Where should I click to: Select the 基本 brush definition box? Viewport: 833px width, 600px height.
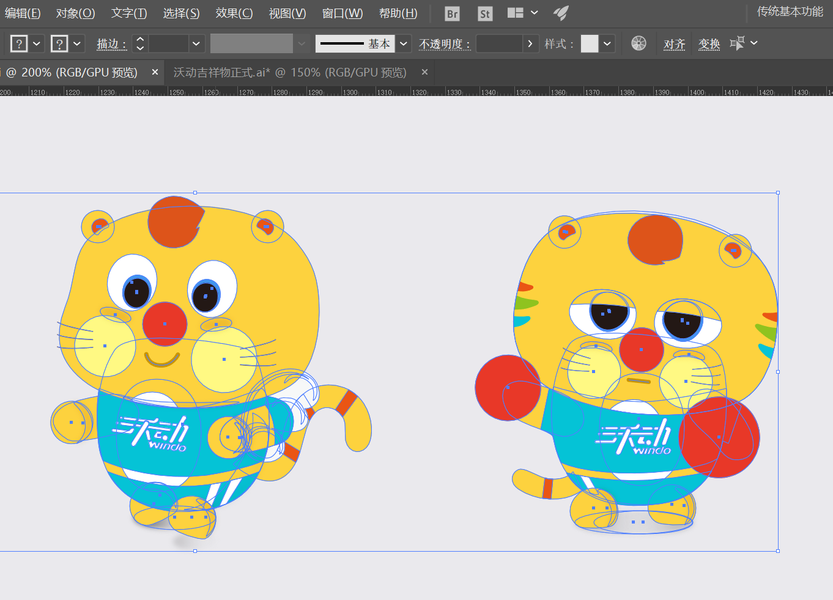355,44
